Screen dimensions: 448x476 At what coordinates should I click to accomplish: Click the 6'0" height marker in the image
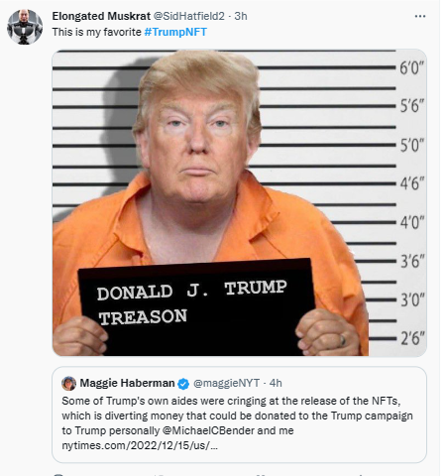412,68
